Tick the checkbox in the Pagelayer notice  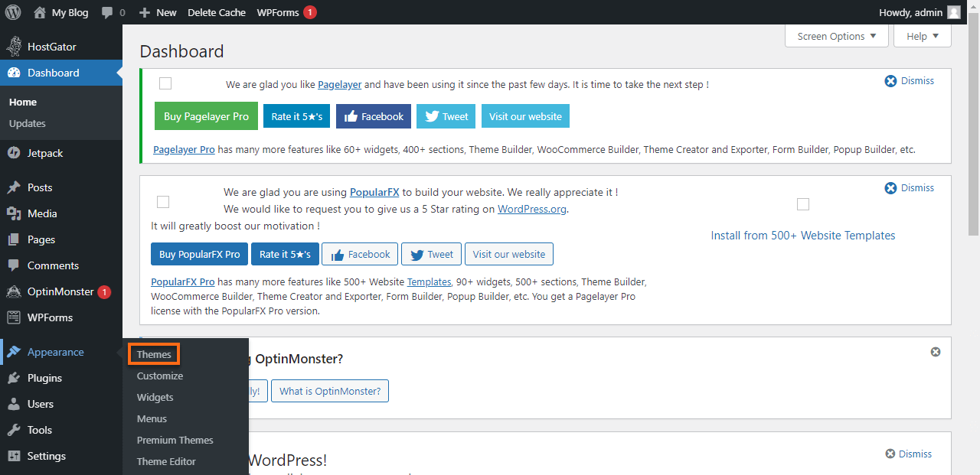165,83
